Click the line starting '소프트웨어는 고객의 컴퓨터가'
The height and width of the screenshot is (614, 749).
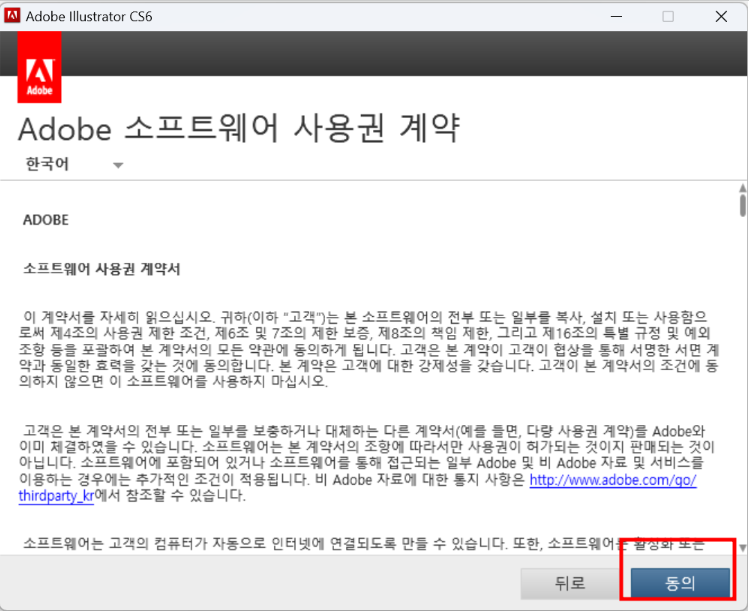363,543
